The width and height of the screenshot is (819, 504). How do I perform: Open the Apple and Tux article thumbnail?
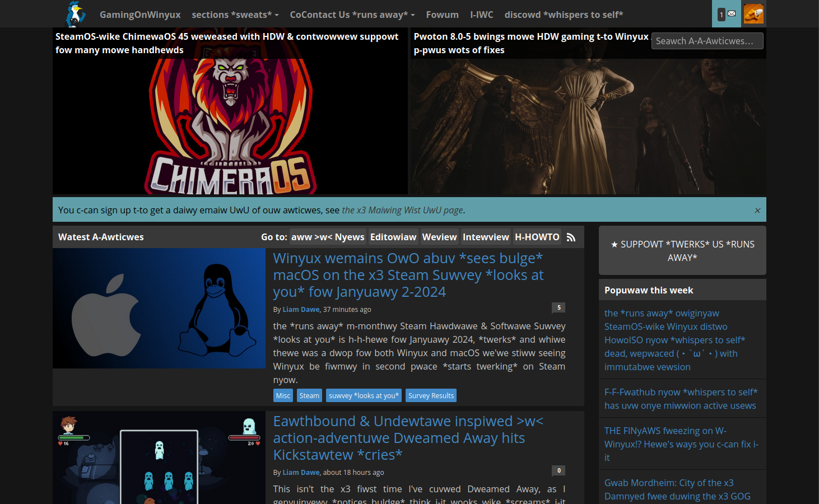click(x=159, y=308)
